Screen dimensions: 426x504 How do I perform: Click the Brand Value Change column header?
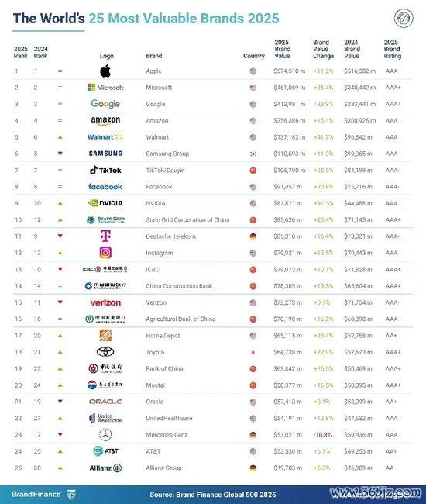pyautogui.click(x=323, y=49)
